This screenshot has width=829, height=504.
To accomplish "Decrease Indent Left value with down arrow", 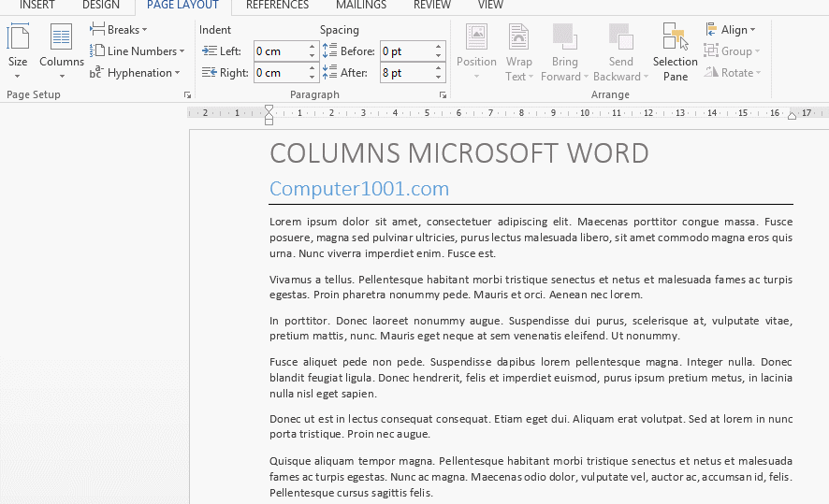I will tap(313, 56).
